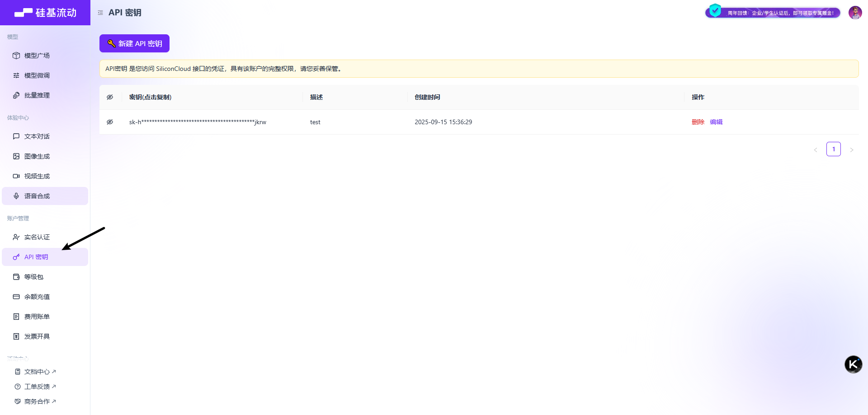Open 模型广场 in the sidebar
Viewport: 868px width, 415px height.
click(x=37, y=56)
